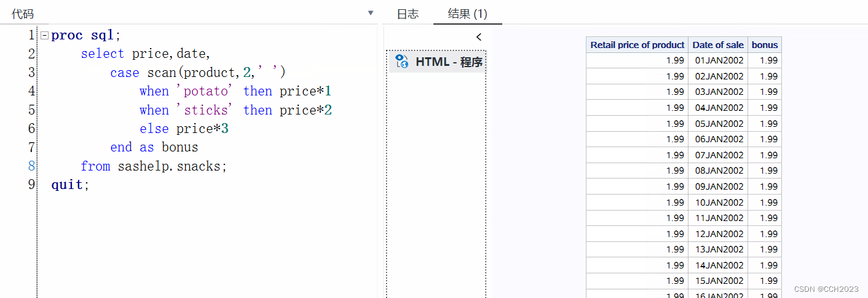The image size is (868, 298).
Task: Click the bonus column header
Action: click(x=765, y=44)
